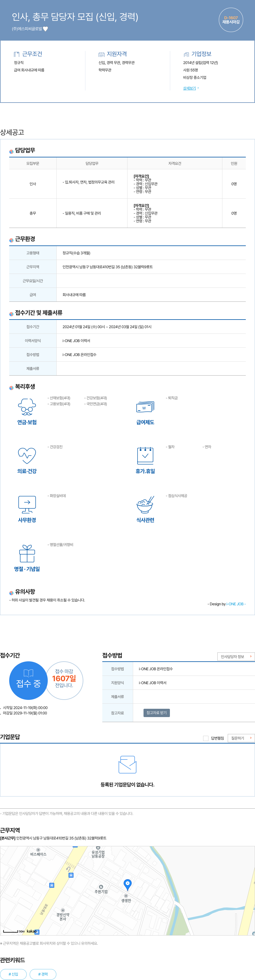Click the 접수 마감 1607일 countdown circle
This screenshot has width=255, height=980.
[64, 681]
